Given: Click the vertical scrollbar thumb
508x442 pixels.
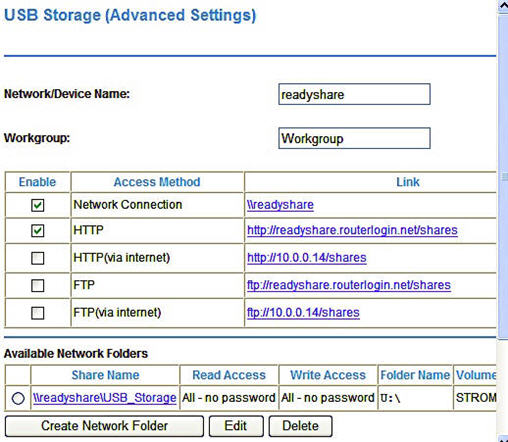Looking at the screenshot, I should click(x=503, y=176).
